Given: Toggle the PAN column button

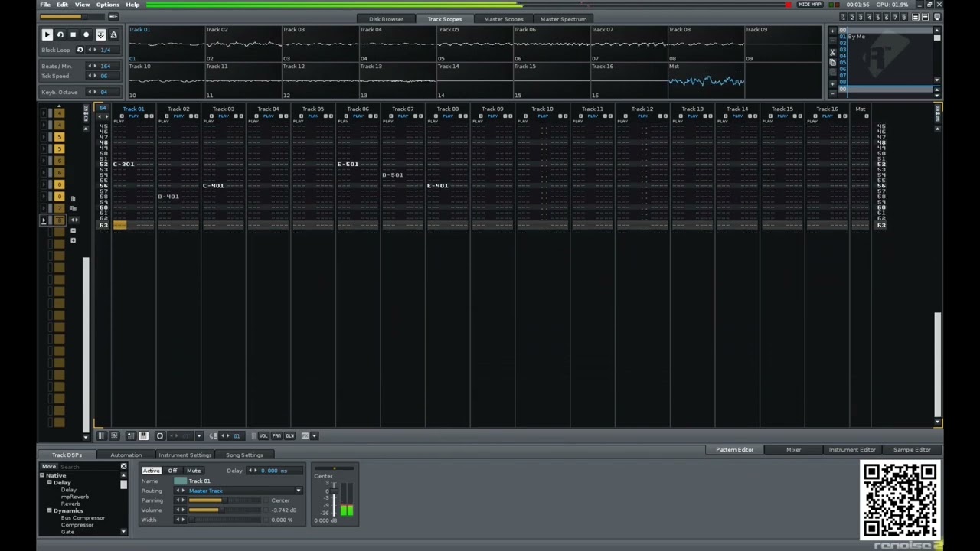Looking at the screenshot, I should tap(276, 435).
